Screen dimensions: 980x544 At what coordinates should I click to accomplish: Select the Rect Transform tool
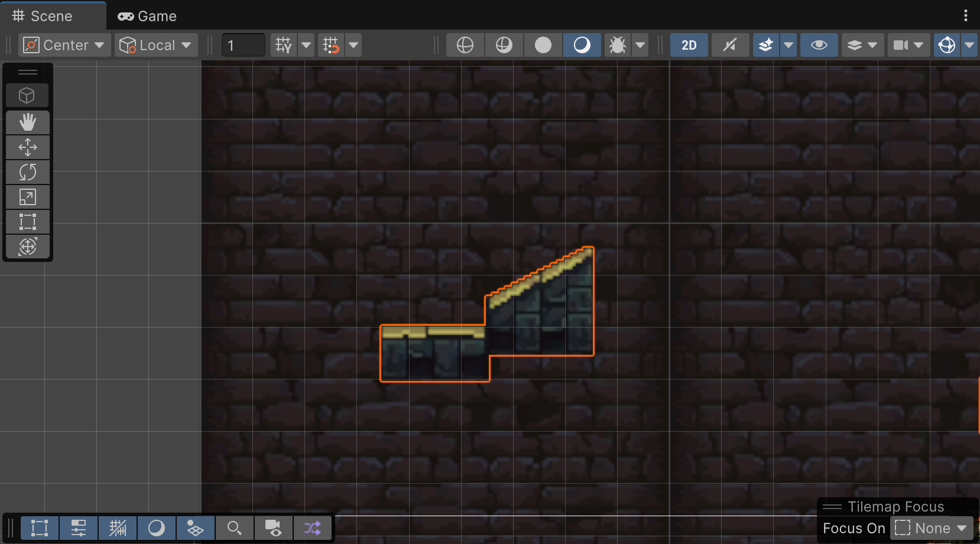(x=28, y=222)
